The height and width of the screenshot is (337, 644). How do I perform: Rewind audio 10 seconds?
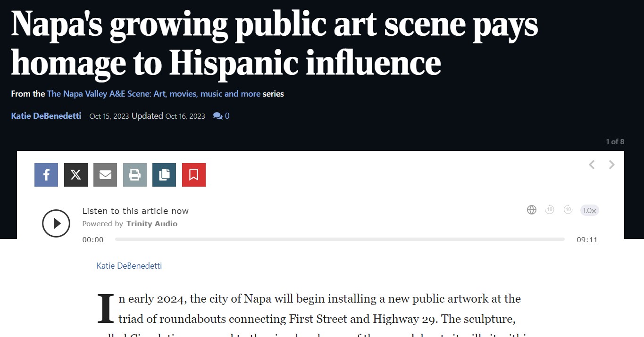550,210
